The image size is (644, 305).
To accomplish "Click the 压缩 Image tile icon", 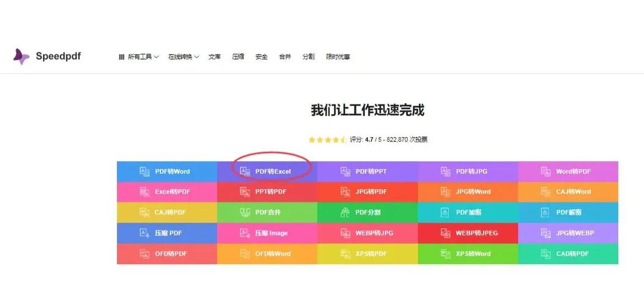I will (245, 233).
